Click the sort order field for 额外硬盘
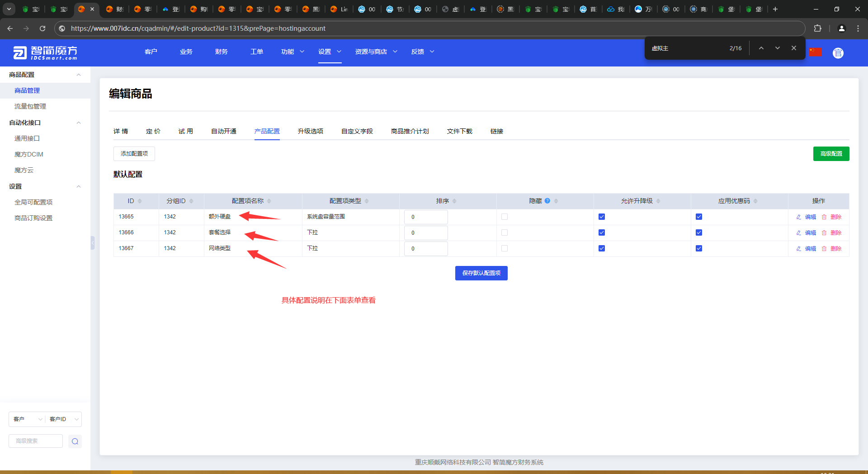868x474 pixels. [x=426, y=217]
